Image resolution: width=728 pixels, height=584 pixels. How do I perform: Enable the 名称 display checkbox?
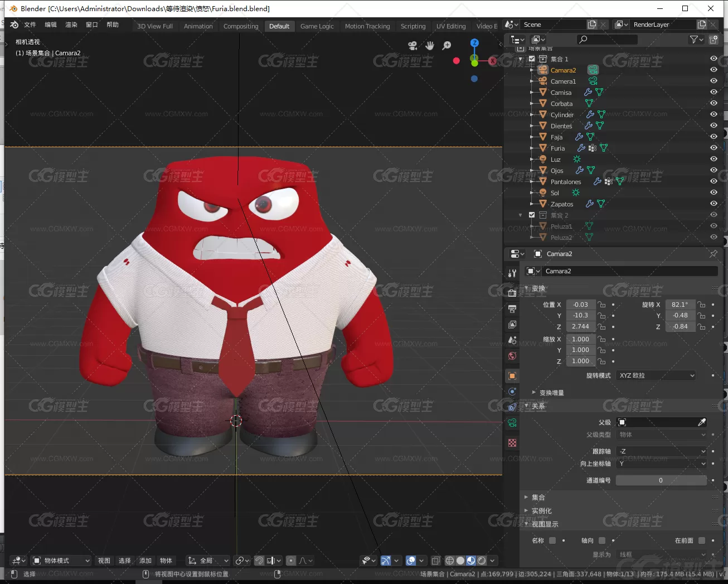click(552, 540)
